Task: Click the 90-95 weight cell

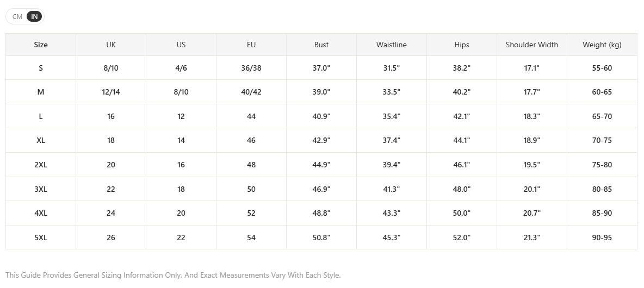Action: 602,237
